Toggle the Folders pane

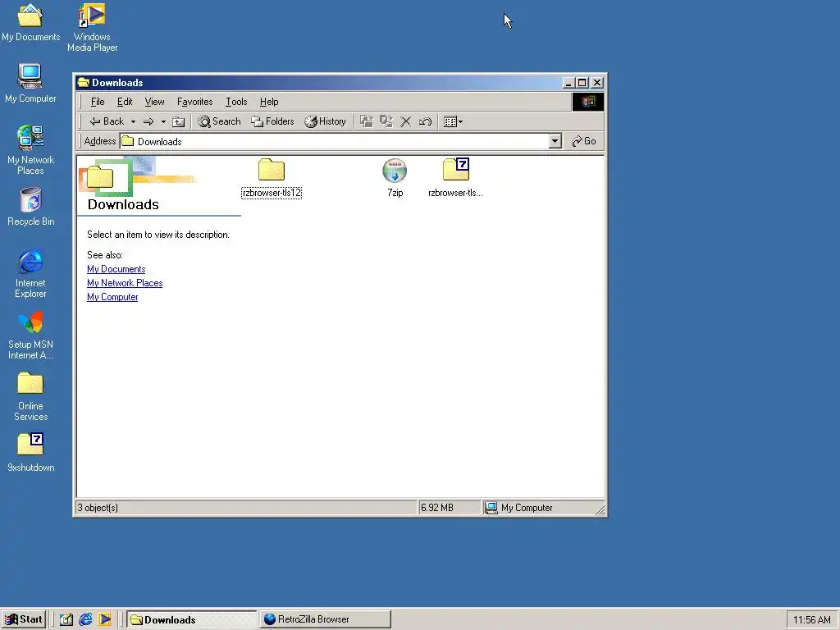tap(272, 121)
